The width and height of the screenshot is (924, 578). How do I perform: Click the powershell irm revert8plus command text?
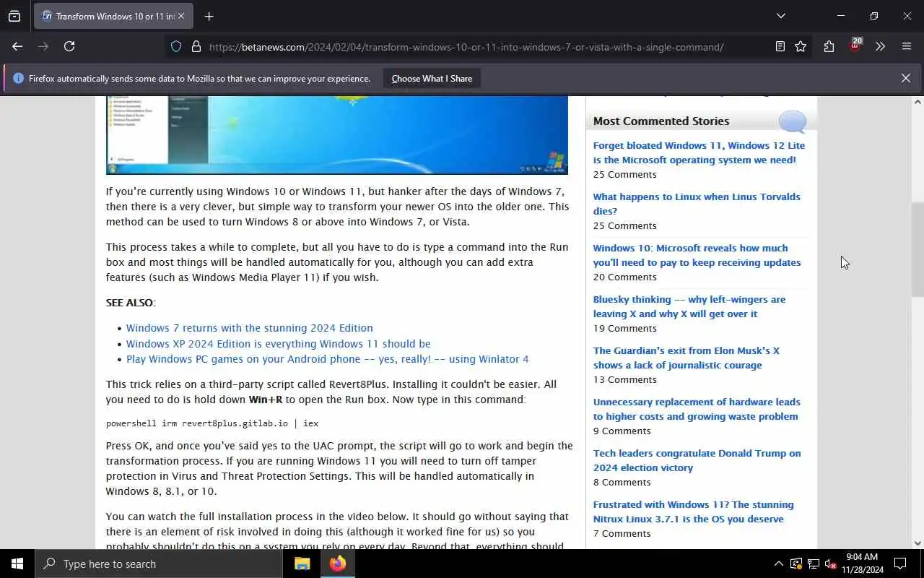(212, 423)
